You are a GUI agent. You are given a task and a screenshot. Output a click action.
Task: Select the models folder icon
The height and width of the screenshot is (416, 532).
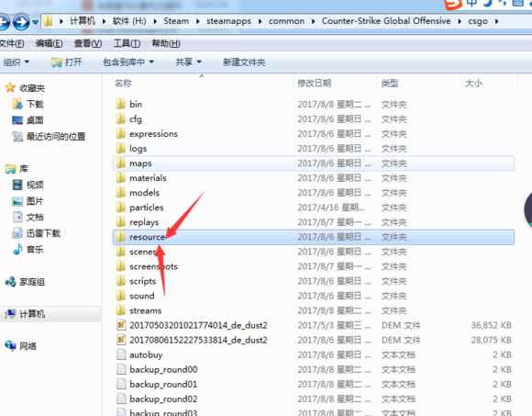pos(120,192)
